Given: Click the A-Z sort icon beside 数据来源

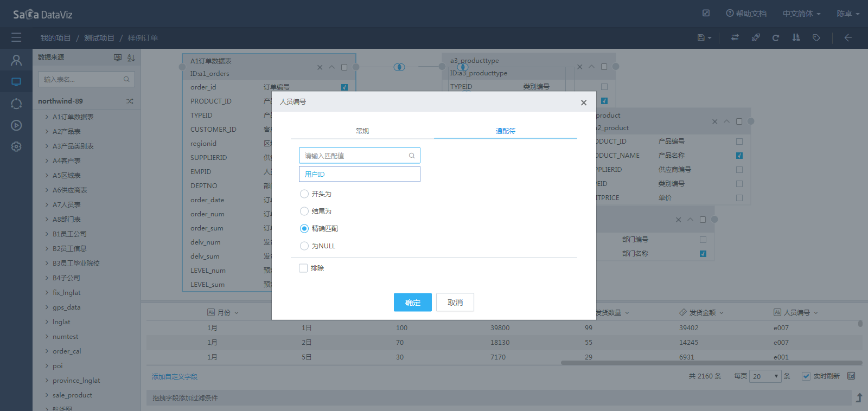Looking at the screenshot, I should coord(131,57).
